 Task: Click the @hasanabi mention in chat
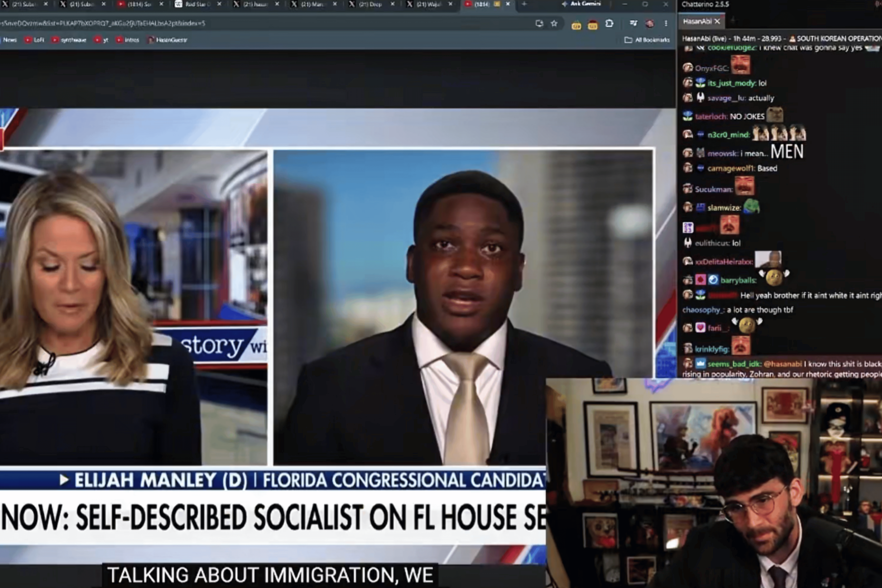click(x=783, y=364)
